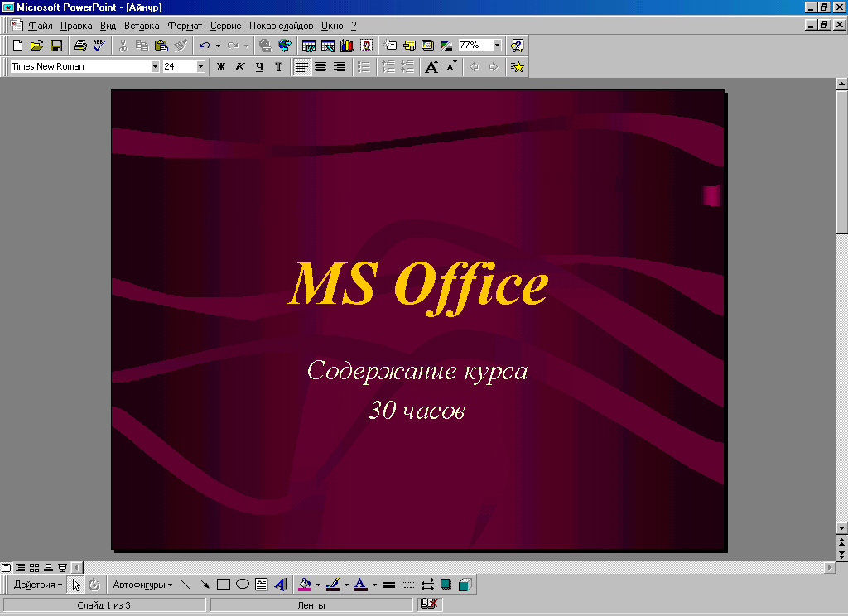This screenshot has height=616, width=848.
Task: Toggle bullets on the text
Action: (364, 66)
